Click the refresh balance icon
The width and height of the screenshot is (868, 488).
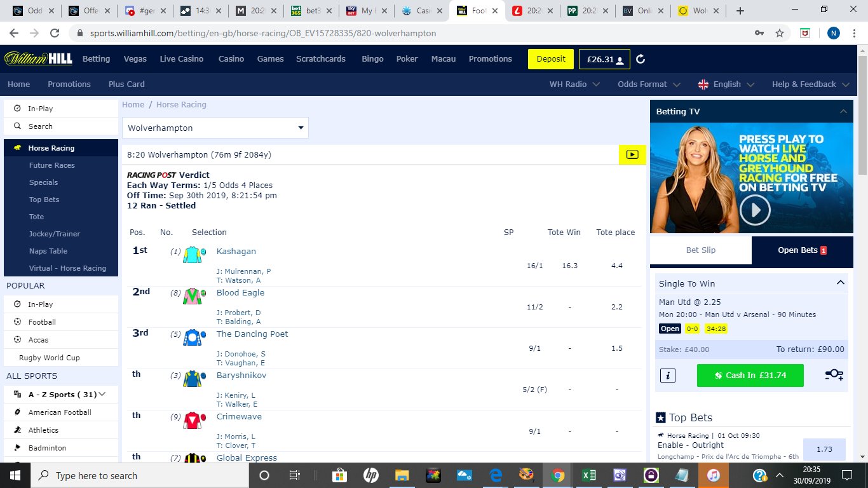pyautogui.click(x=641, y=59)
